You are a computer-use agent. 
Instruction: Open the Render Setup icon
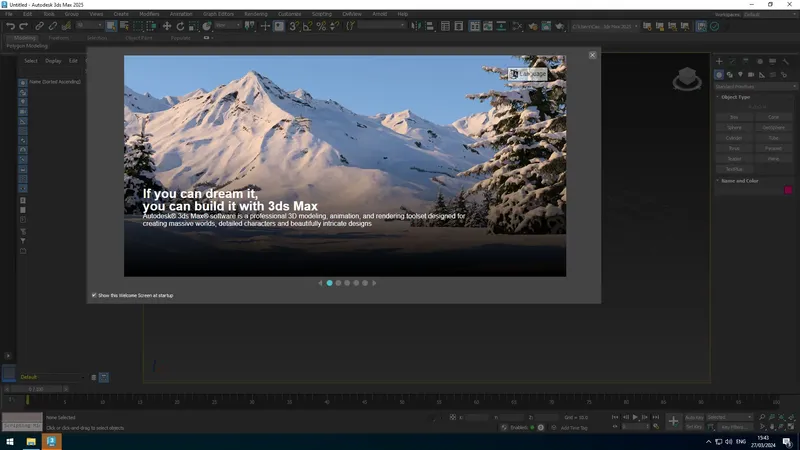point(546,26)
